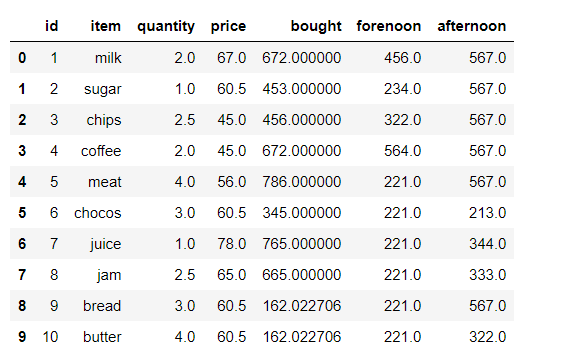Click bought value 786.000000 for meat
Screen dimensions: 569x362
point(302,182)
